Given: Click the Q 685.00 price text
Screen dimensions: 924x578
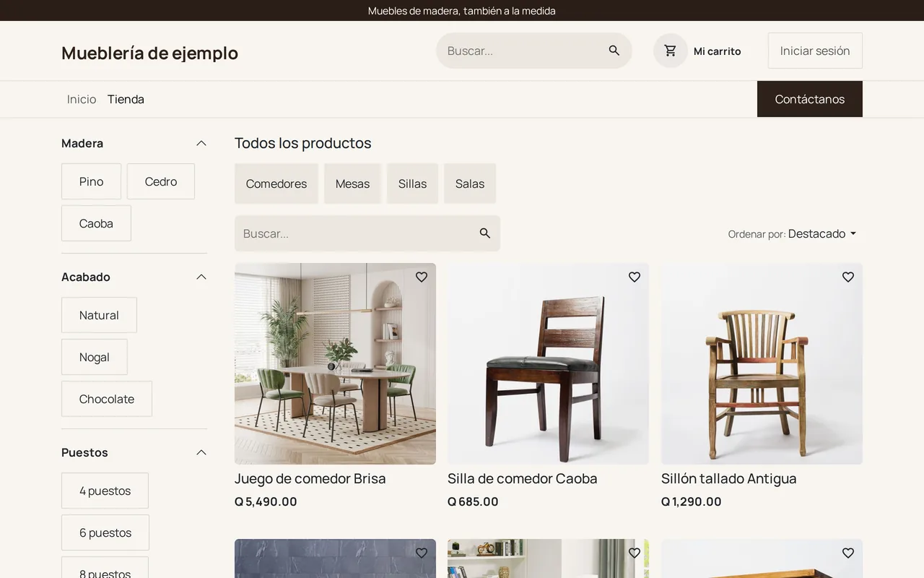Looking at the screenshot, I should 473,501.
